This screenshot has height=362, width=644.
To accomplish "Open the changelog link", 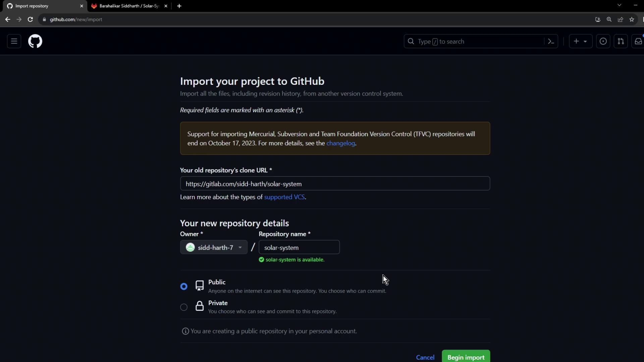I will click(340, 143).
